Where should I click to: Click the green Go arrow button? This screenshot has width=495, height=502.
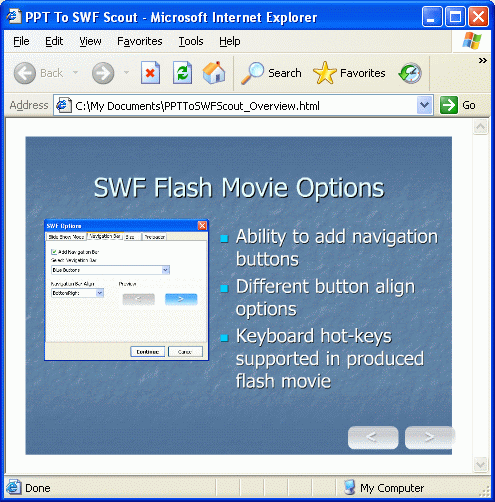(x=448, y=105)
